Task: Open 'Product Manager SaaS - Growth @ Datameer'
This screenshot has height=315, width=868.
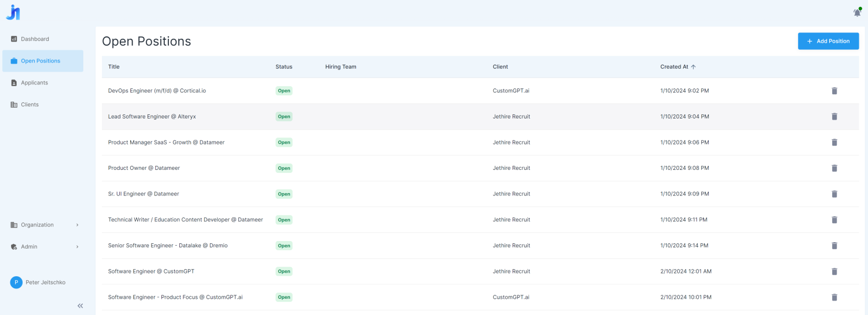Action: [x=166, y=142]
